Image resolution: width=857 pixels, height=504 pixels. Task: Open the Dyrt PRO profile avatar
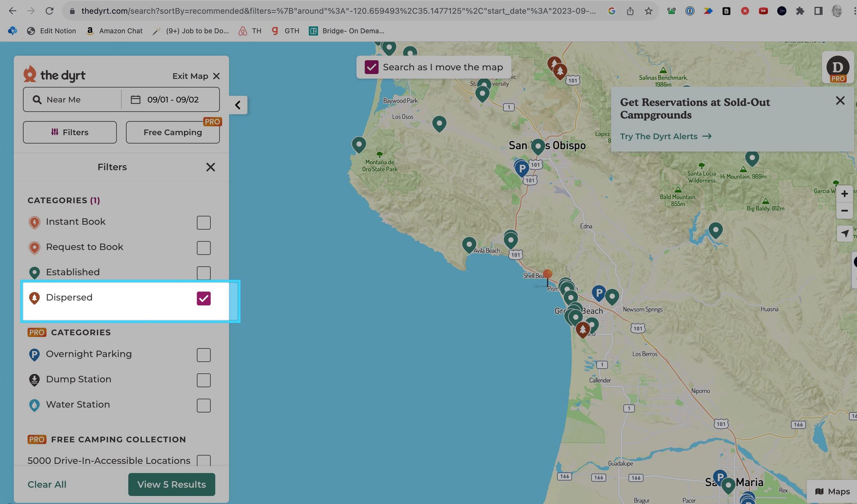click(837, 68)
